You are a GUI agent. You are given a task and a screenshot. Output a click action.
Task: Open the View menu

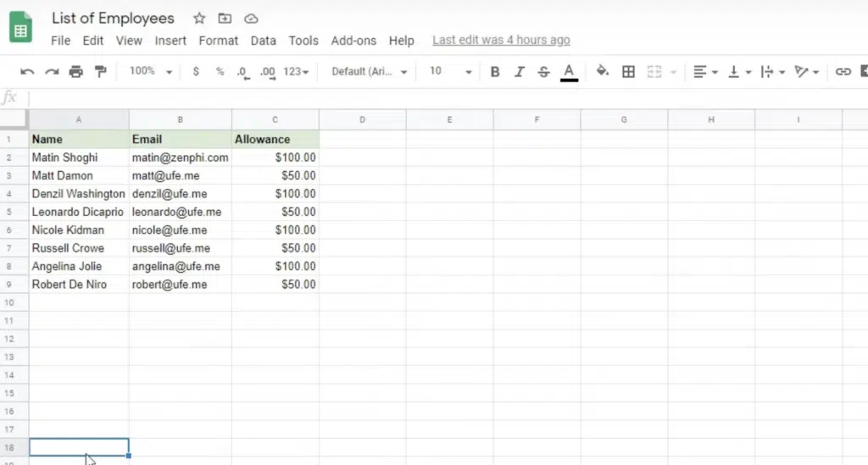(x=129, y=41)
